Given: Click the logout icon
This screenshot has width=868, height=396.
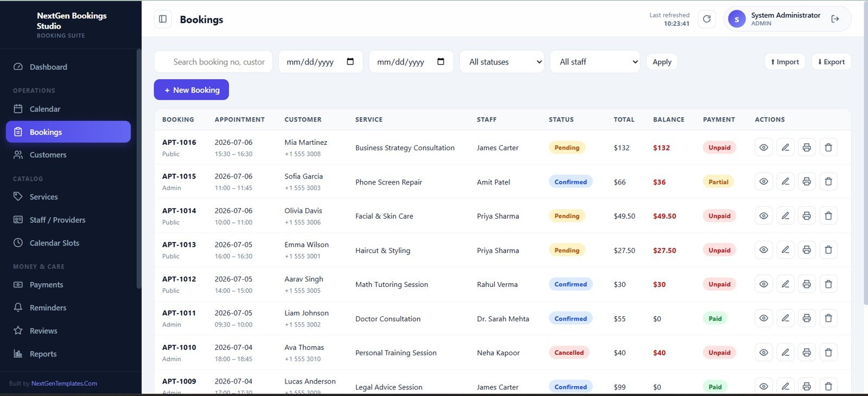Looking at the screenshot, I should [835, 19].
